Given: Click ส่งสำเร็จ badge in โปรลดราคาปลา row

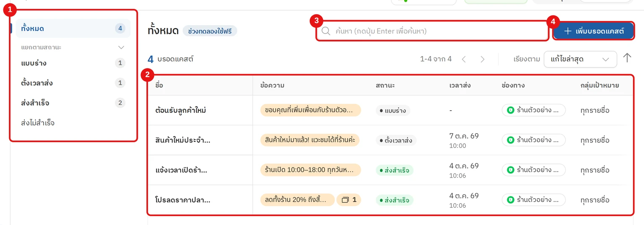Looking at the screenshot, I should pos(395,200).
